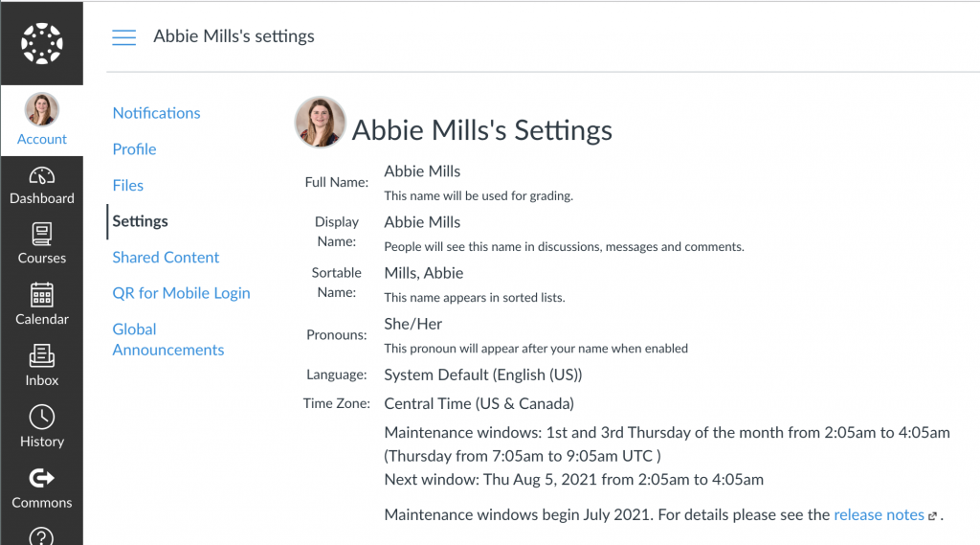Open the Calendar icon in sidebar

click(41, 294)
